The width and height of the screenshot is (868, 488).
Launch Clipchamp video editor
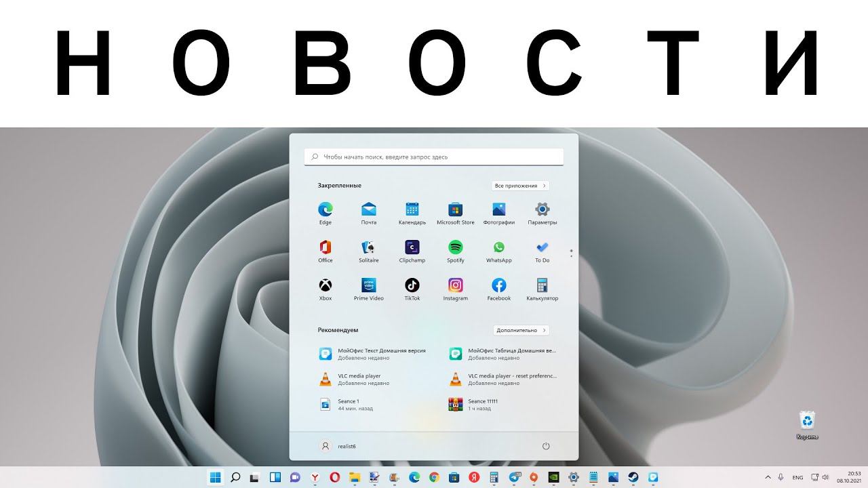412,251
